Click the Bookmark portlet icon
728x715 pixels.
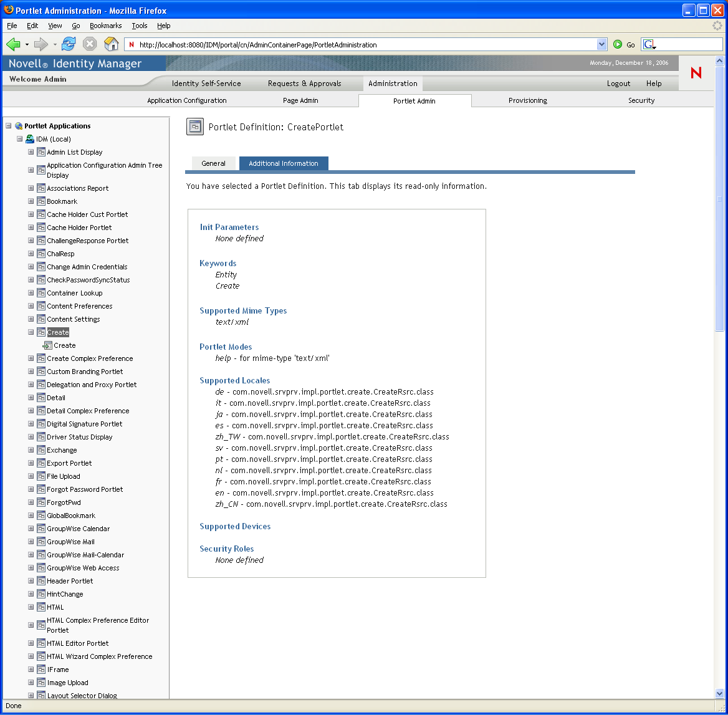41,201
